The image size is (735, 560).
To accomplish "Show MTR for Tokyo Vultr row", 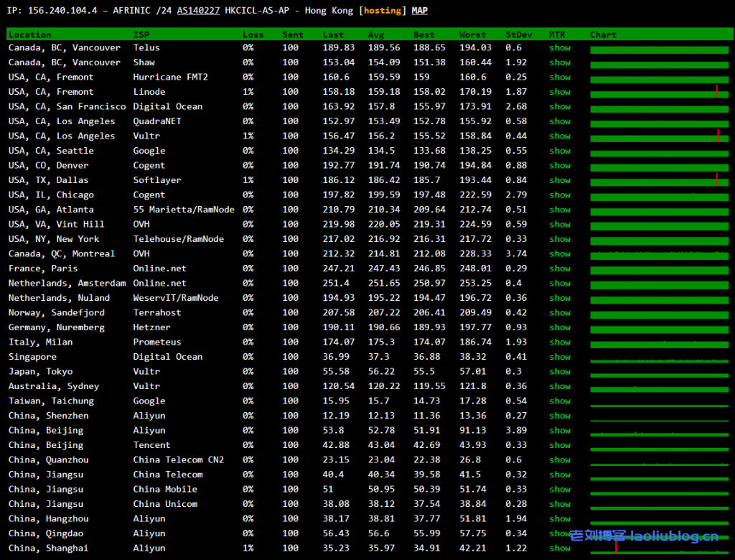I will click(x=559, y=371).
